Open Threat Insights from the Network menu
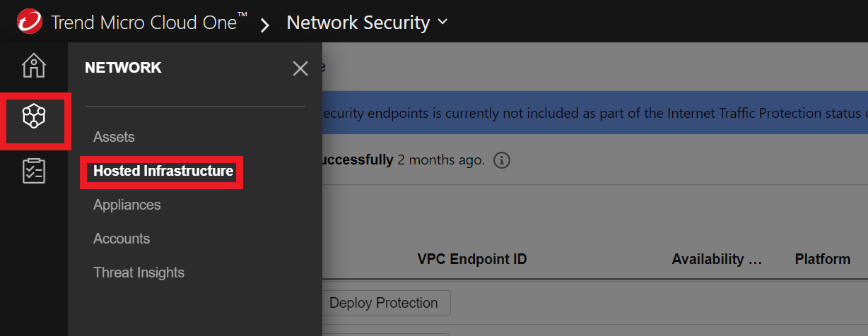 (x=139, y=272)
